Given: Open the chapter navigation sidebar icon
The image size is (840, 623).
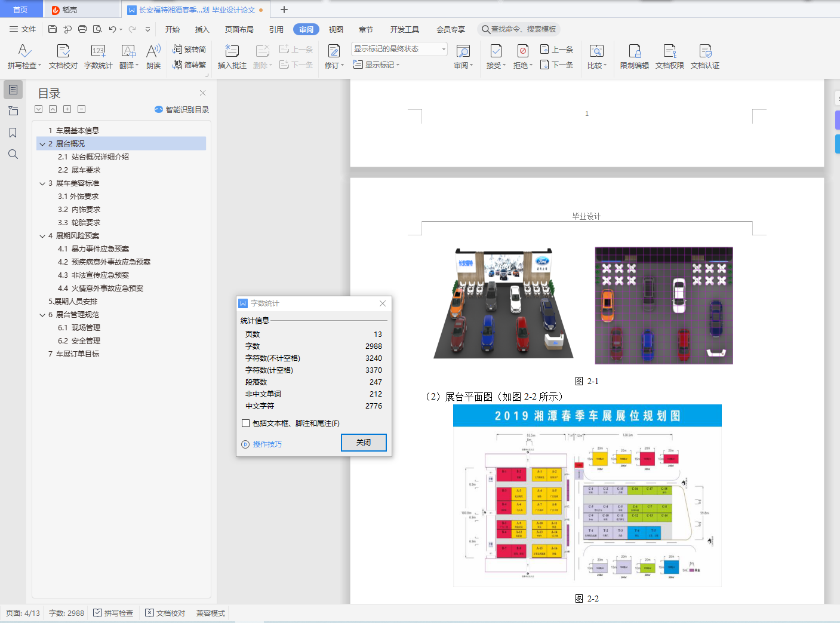Looking at the screenshot, I should 13,111.
